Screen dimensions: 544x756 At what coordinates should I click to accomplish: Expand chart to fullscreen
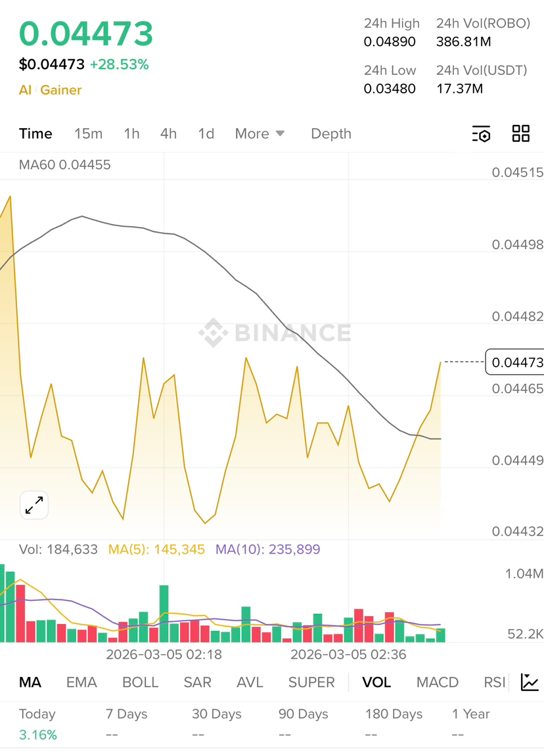click(34, 506)
